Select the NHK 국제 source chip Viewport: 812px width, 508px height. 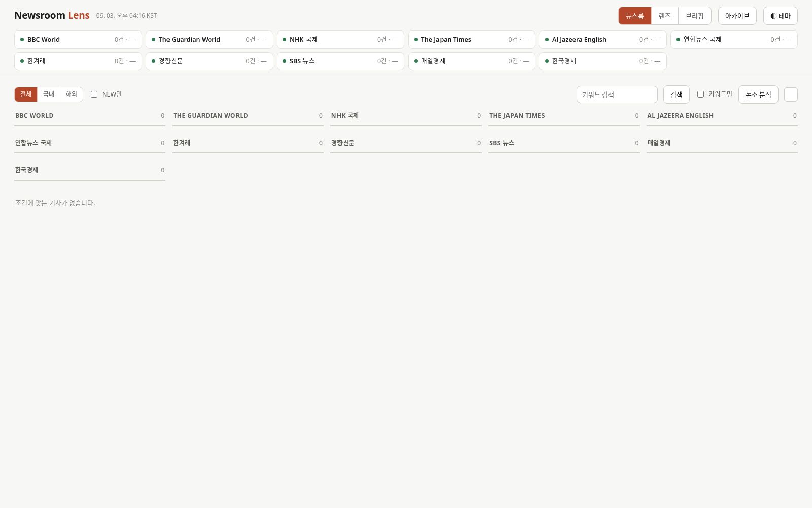coord(341,40)
